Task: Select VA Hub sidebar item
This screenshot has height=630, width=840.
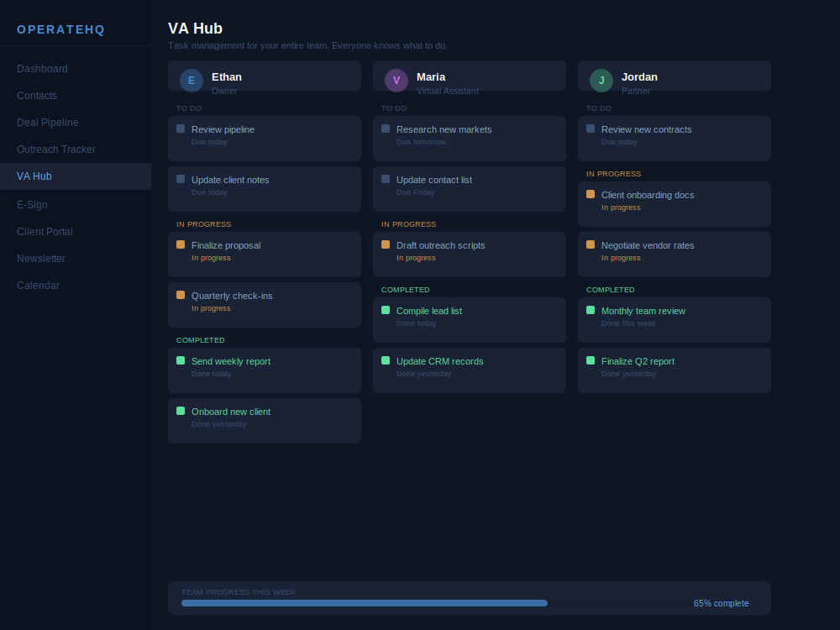Action: coord(76,176)
